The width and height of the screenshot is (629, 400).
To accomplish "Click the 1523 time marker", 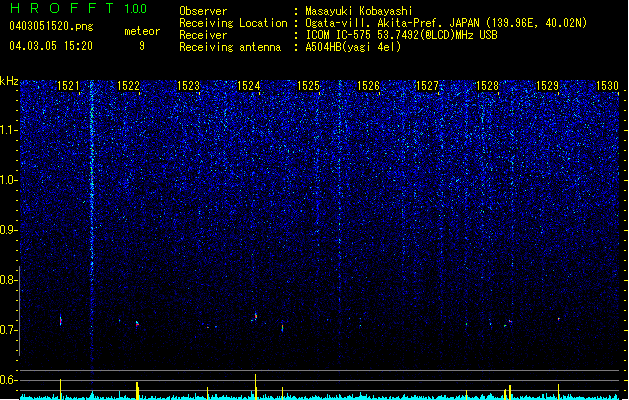I will pyautogui.click(x=188, y=85).
